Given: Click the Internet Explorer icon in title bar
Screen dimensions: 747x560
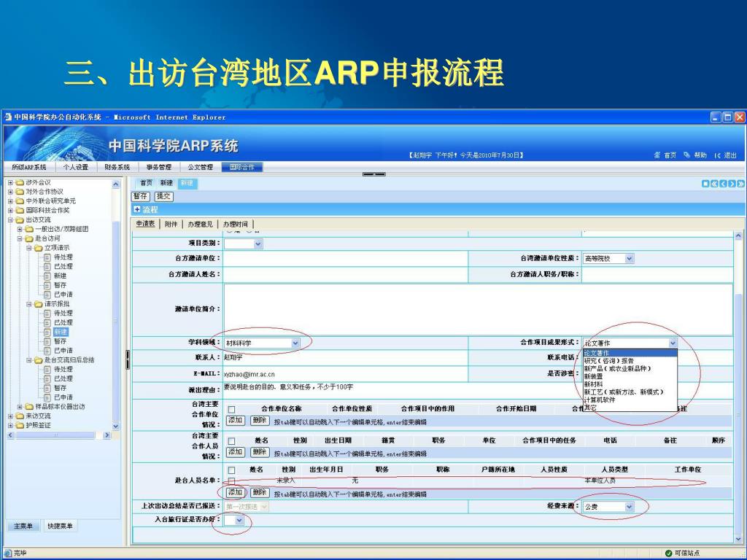Looking at the screenshot, I should coord(7,117).
